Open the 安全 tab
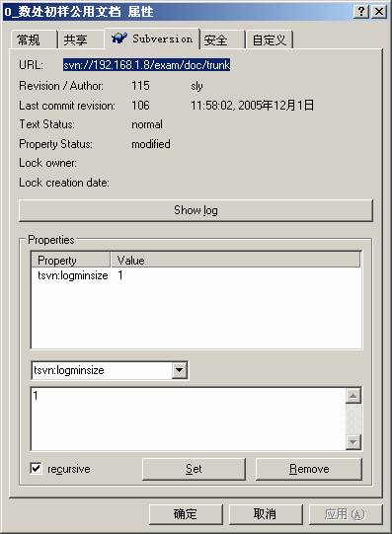Viewport: 392px width, 534px height. (222, 39)
